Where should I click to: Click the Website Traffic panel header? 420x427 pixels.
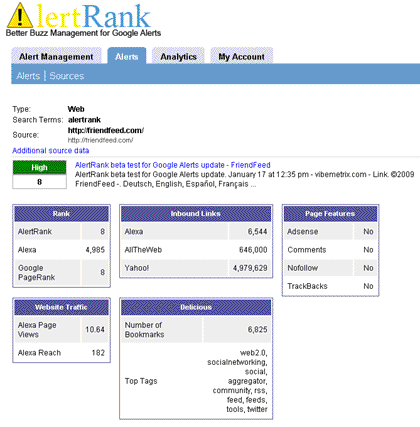pos(61,307)
